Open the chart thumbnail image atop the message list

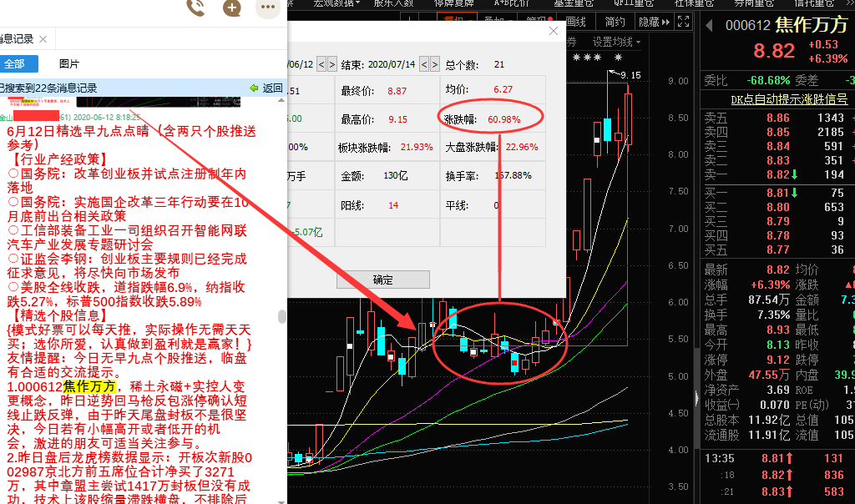pos(158,102)
